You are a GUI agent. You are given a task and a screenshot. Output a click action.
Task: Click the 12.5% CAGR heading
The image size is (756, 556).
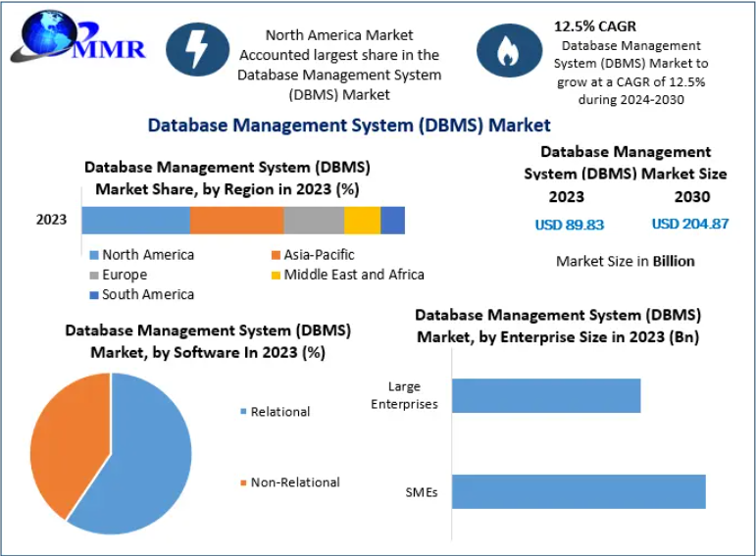(x=596, y=25)
